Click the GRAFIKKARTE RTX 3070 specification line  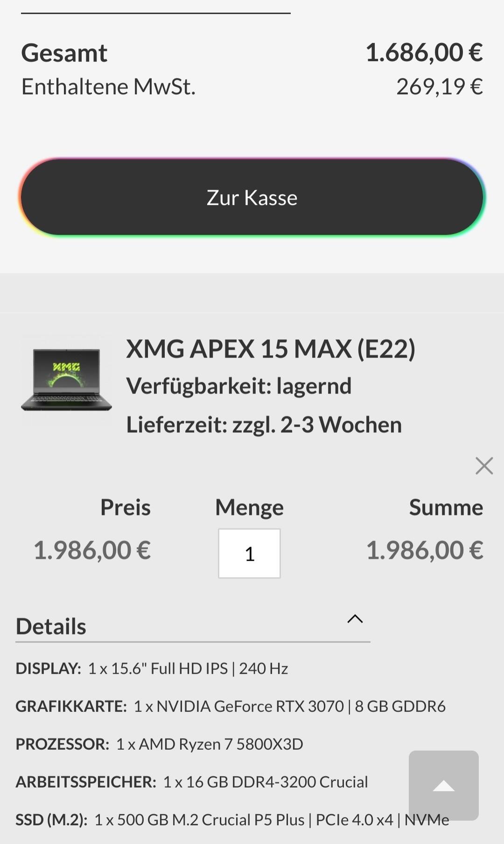tap(231, 706)
